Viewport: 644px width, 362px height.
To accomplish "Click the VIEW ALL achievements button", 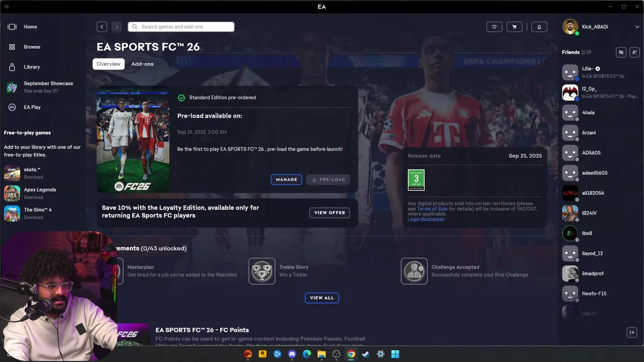I will pos(322,298).
